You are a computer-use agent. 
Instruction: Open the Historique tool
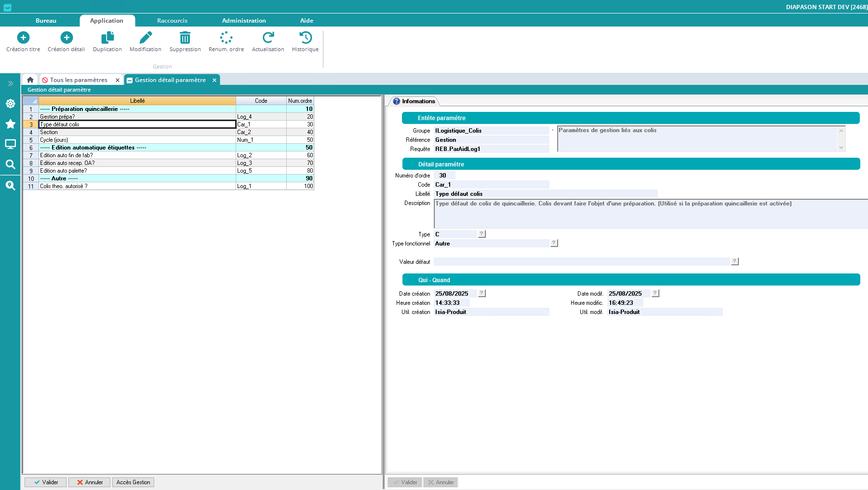305,38
